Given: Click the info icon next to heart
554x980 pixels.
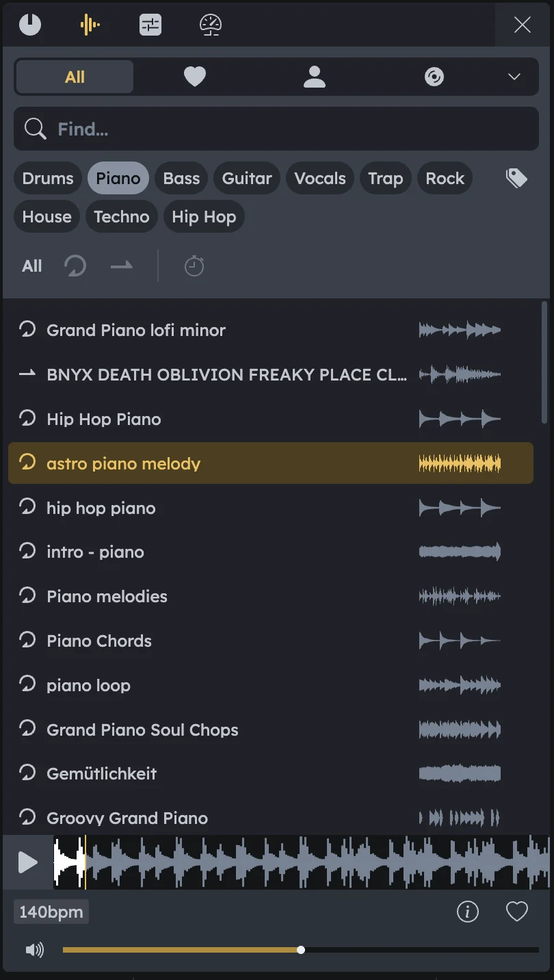Looking at the screenshot, I should 468,912.
